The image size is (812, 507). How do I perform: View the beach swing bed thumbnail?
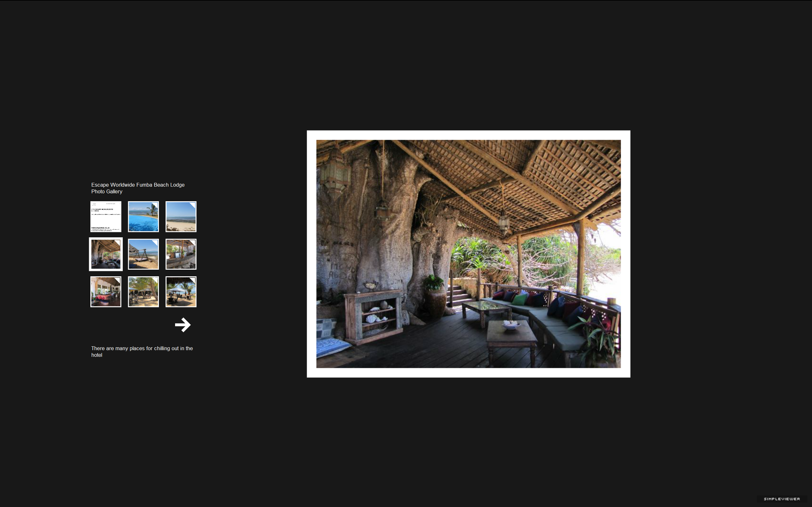click(x=143, y=254)
